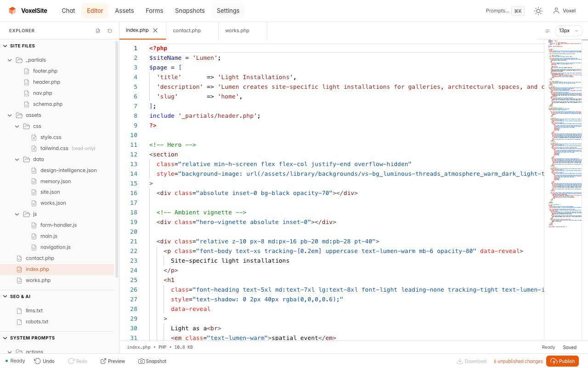
Task: Take a Snapshot of the site
Action: click(152, 361)
